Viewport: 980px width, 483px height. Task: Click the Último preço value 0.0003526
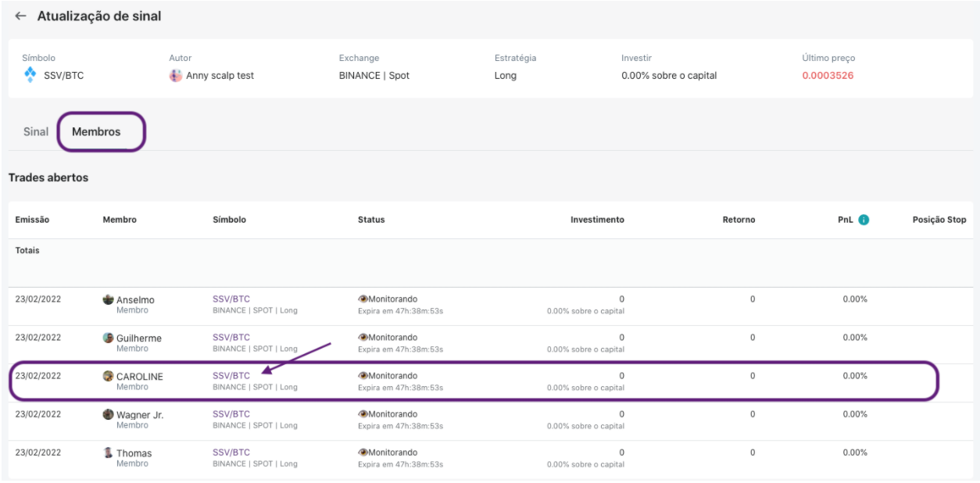(x=828, y=76)
